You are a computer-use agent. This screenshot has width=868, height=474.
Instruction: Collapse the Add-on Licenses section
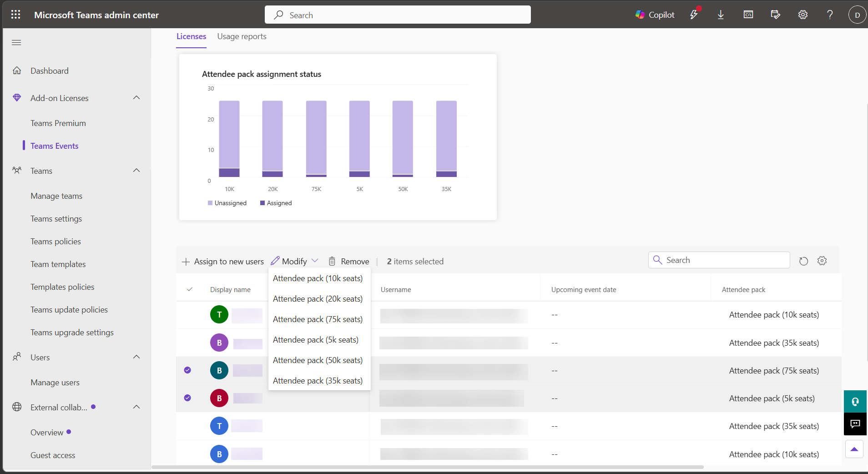(136, 98)
